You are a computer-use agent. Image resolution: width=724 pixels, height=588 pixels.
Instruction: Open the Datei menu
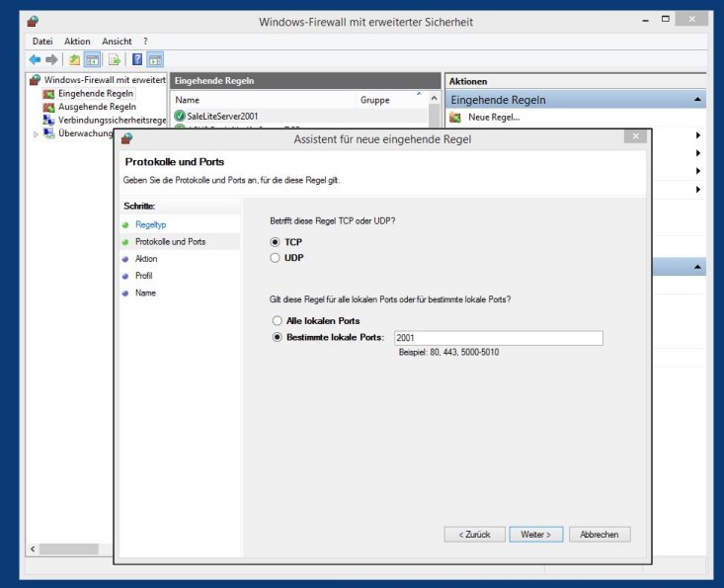pos(42,42)
